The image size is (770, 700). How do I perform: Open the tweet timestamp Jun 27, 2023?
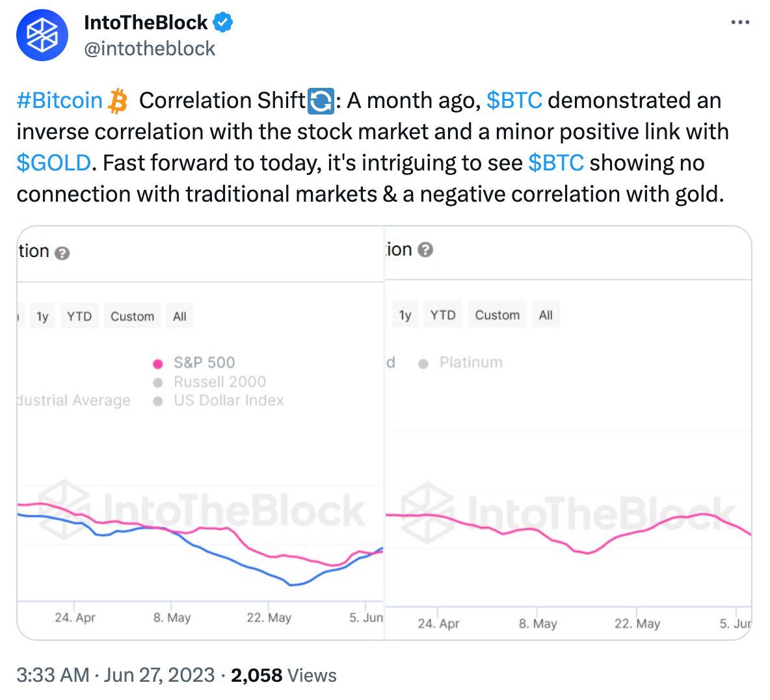tap(159, 675)
